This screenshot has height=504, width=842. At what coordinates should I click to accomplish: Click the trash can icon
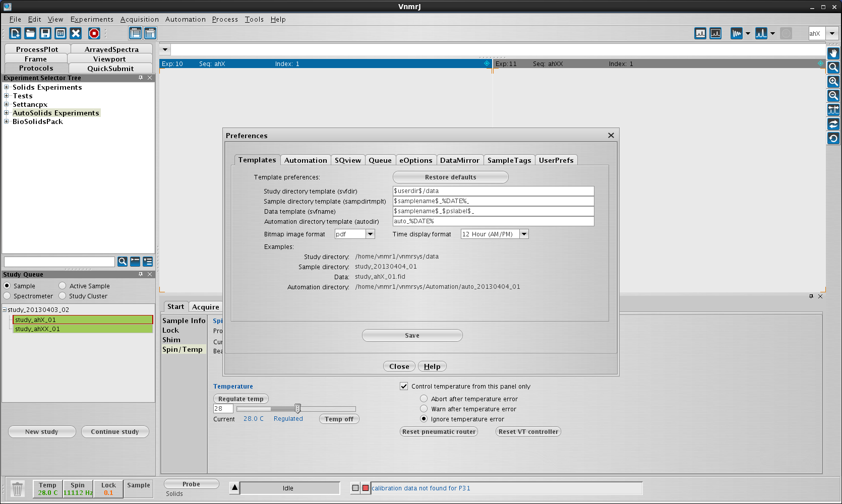(x=18, y=489)
